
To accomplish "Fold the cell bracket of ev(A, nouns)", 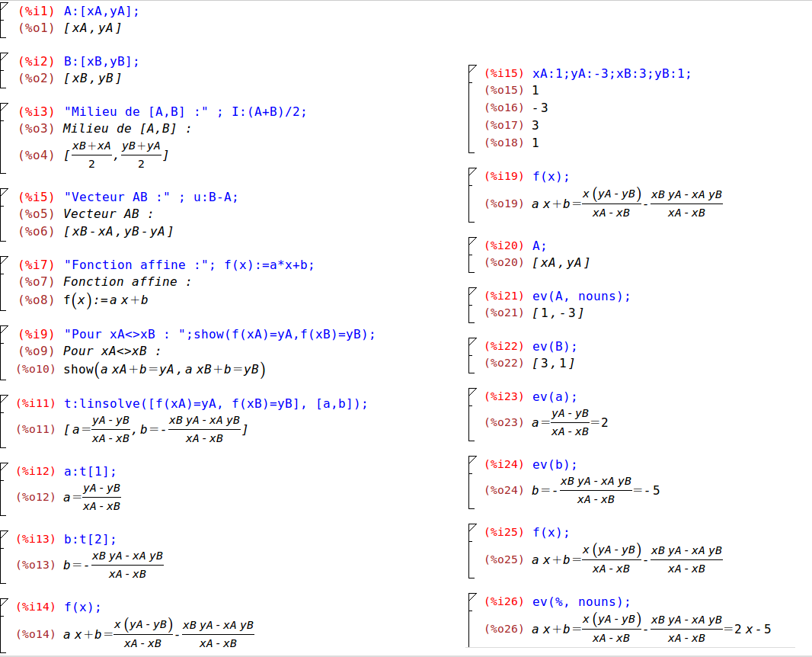I will click(472, 290).
